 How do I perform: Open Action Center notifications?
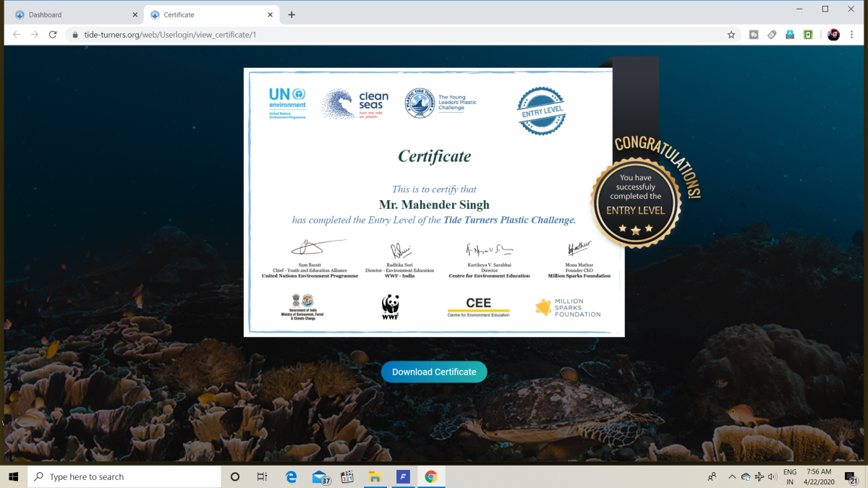tap(851, 476)
